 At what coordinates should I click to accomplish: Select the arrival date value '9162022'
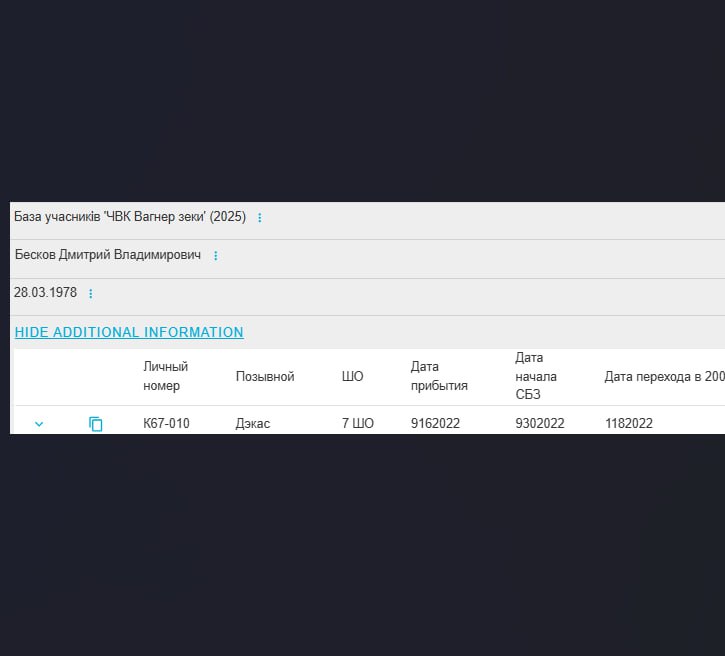click(435, 424)
